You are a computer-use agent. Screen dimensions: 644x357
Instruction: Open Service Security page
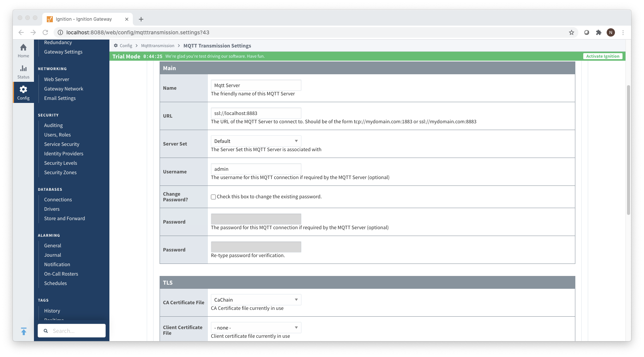(x=61, y=144)
